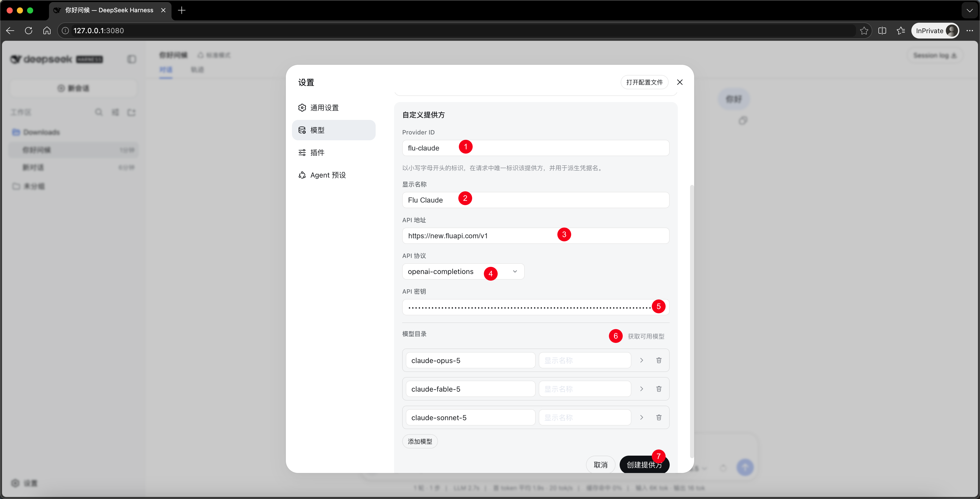Click search icon in workspace sidebar

(99, 112)
